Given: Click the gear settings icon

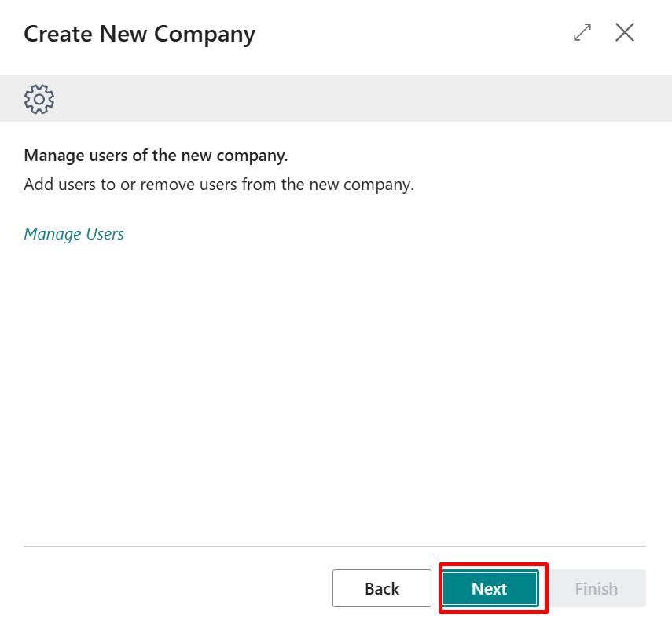Looking at the screenshot, I should tap(39, 99).
